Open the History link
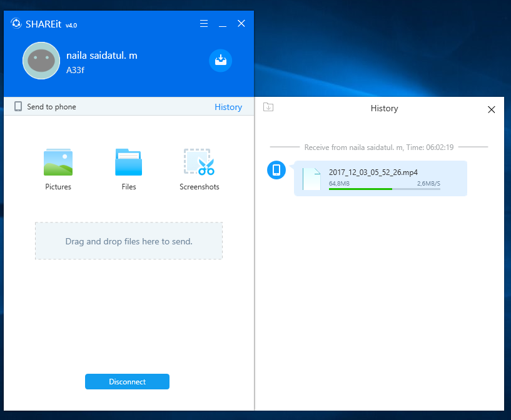Viewport: 511px width, 420px height. [x=228, y=107]
